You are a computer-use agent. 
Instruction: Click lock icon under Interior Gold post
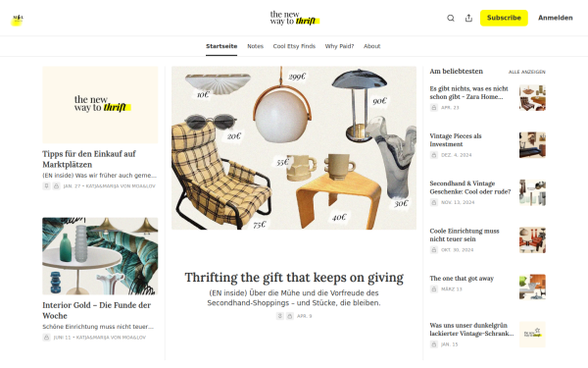click(x=46, y=338)
